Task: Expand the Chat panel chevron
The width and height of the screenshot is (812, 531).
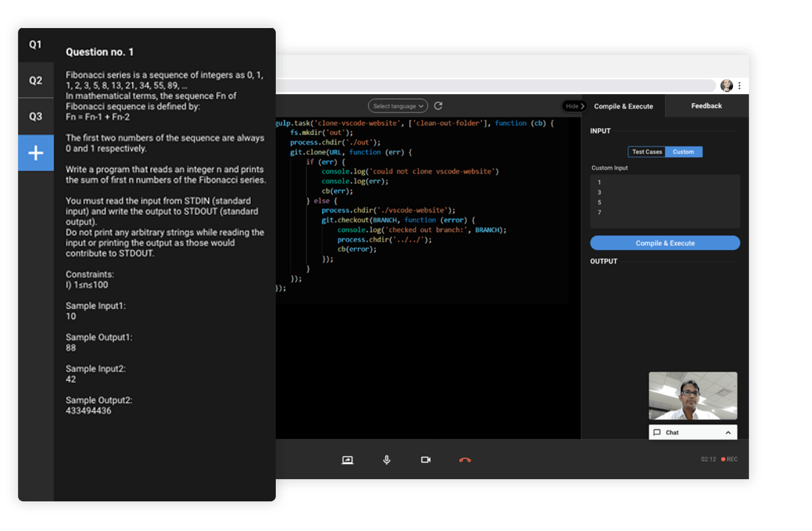Action: 728,433
